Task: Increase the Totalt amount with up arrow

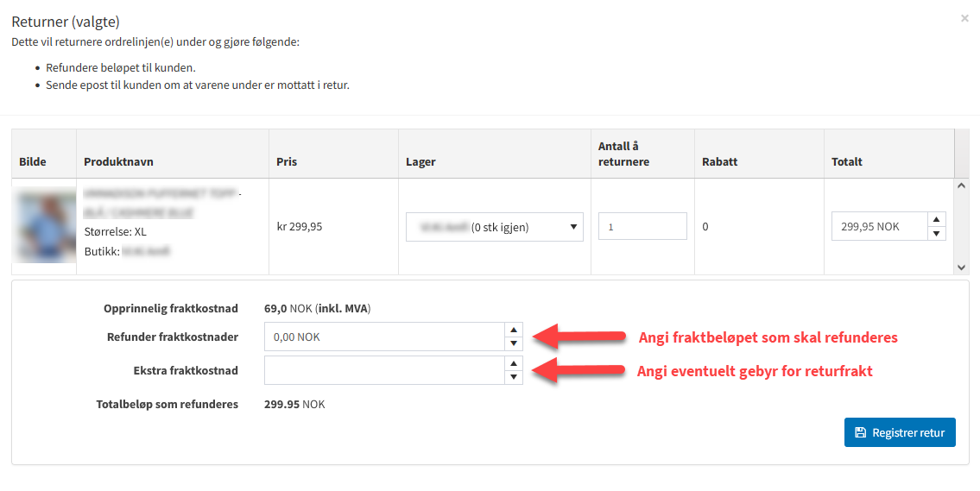Action: (x=937, y=219)
